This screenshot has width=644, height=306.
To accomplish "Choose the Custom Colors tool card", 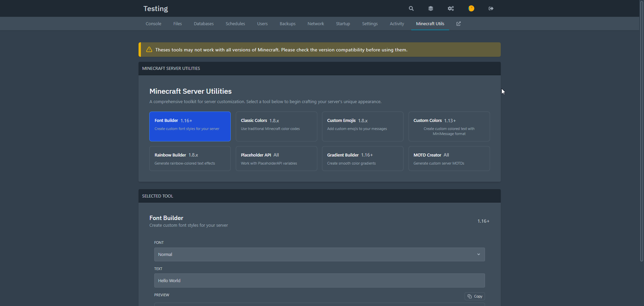I will coord(449,126).
